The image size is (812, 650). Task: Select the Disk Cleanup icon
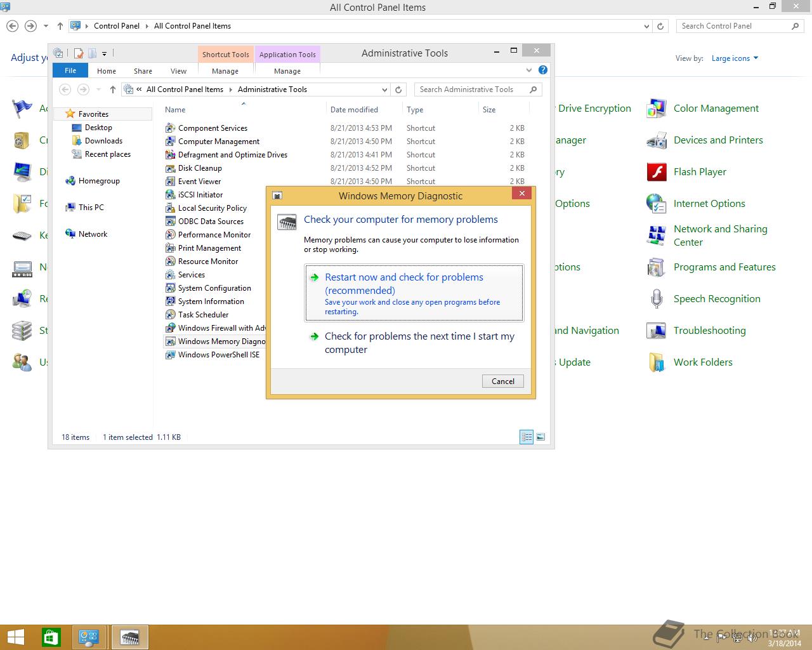(x=170, y=168)
